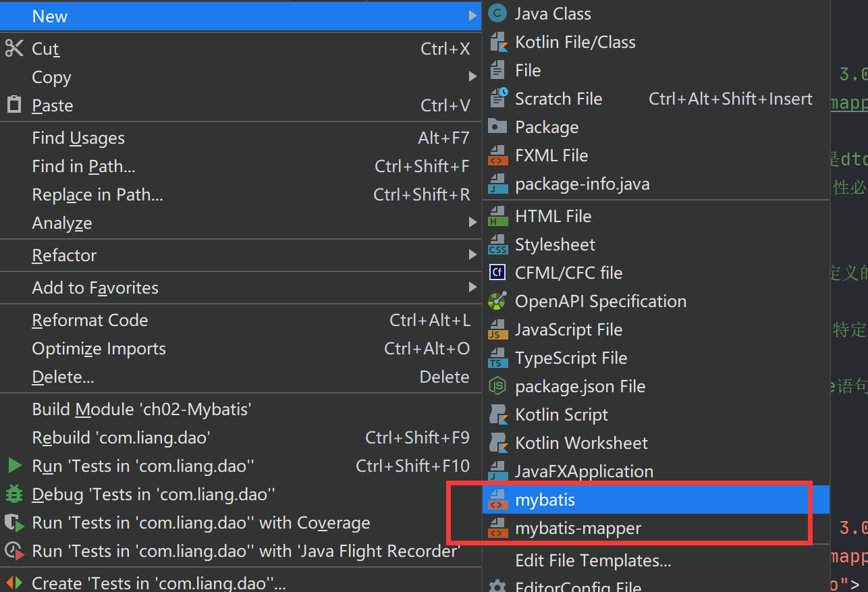The image size is (868, 592).
Task: Select Package in the New submenu
Action: (656, 127)
